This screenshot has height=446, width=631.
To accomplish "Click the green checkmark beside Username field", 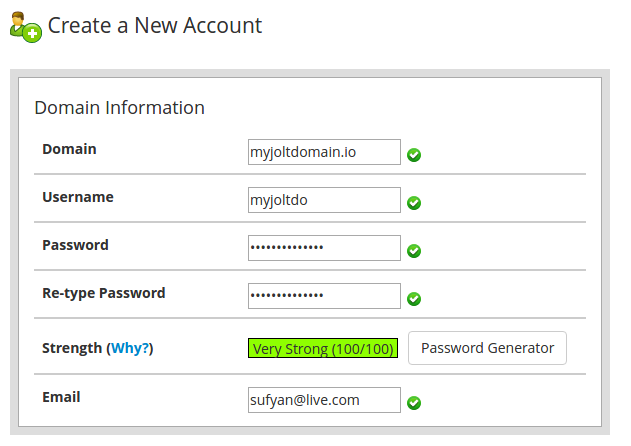I will (414, 202).
